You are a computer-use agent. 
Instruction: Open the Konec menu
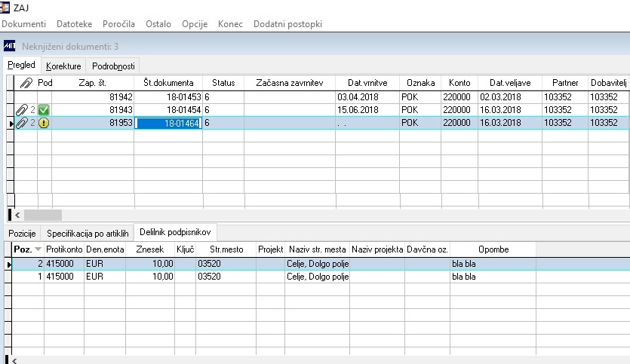click(230, 24)
